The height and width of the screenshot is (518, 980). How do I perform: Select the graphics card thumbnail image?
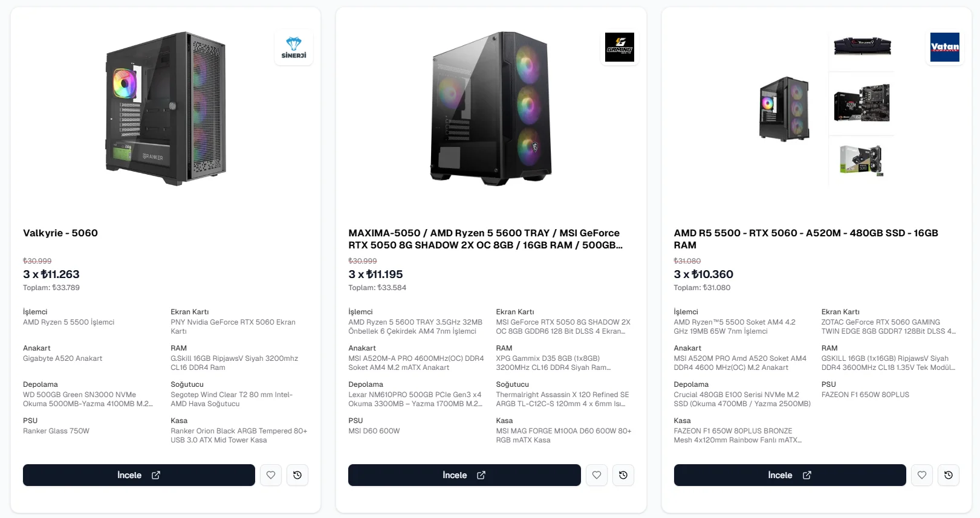(862, 160)
